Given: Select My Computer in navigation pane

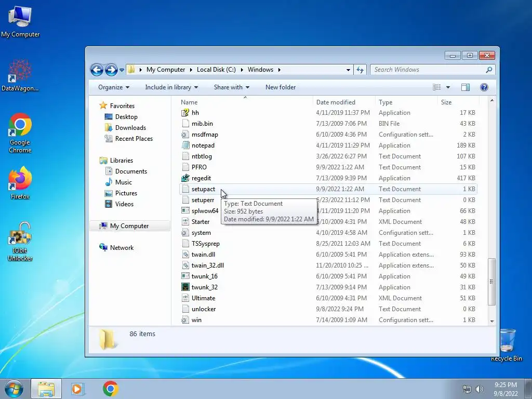Looking at the screenshot, I should (129, 226).
